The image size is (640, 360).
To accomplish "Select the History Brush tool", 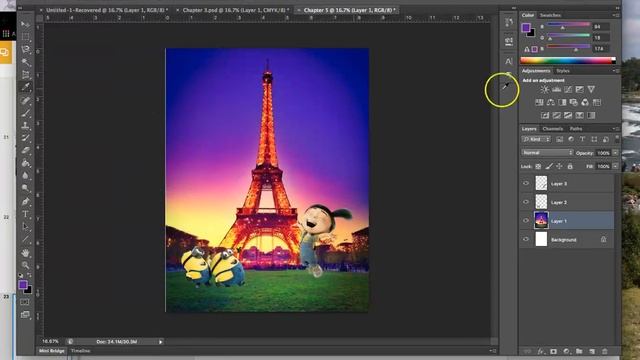I will click(x=25, y=138).
